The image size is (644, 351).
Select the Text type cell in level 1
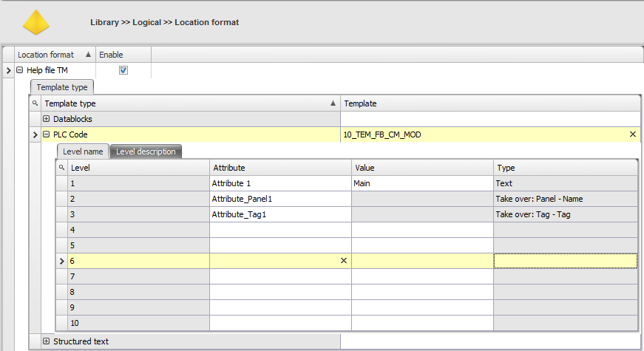tap(566, 183)
